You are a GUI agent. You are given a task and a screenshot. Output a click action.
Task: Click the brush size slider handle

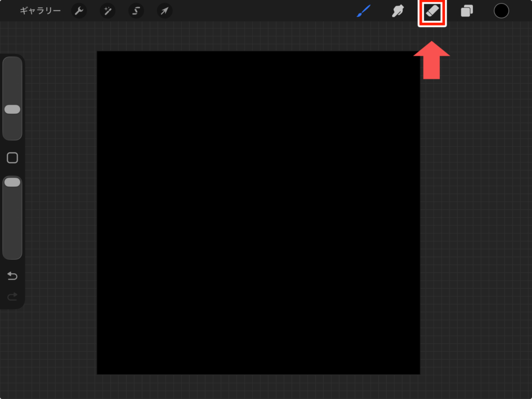tap(12, 109)
